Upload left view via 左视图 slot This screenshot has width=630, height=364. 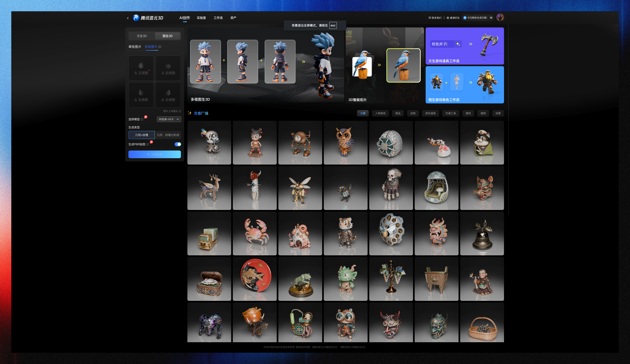pyautogui.click(x=141, y=95)
